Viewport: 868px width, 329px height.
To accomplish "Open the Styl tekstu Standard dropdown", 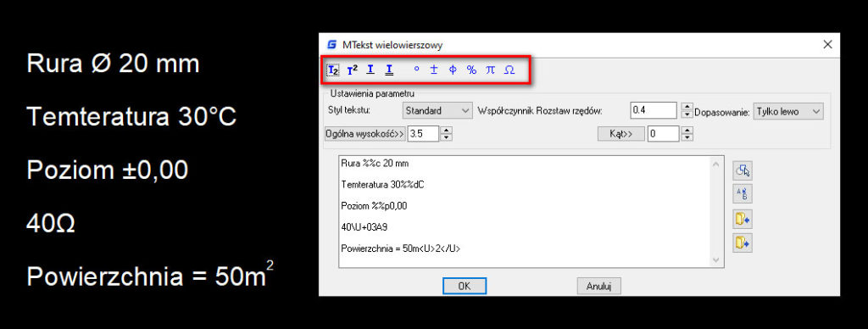I will [437, 111].
